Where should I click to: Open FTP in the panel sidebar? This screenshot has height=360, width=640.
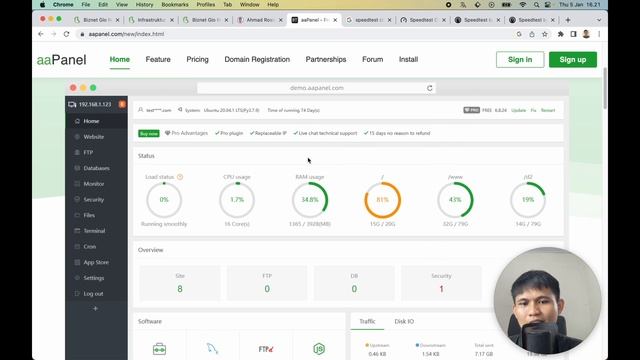[x=96, y=152]
